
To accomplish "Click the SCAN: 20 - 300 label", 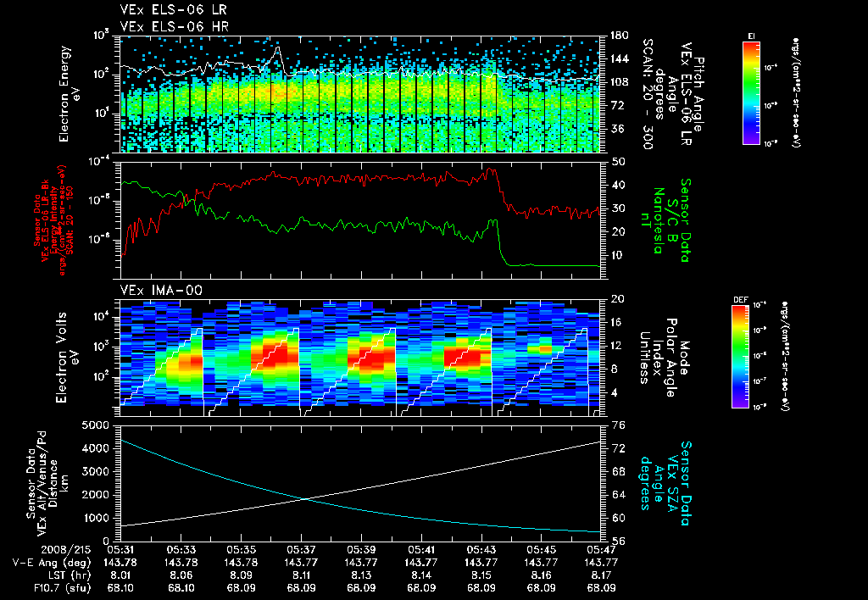I will pyautogui.click(x=648, y=93).
